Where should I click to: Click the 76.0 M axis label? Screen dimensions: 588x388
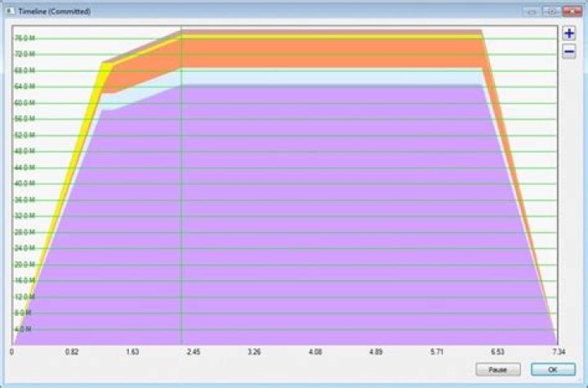[x=24, y=38]
